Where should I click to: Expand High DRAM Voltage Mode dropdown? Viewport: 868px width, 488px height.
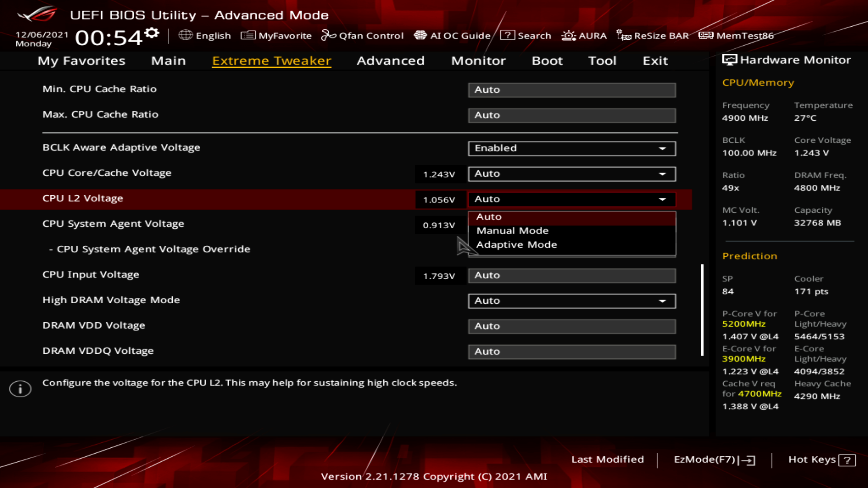[x=662, y=301]
